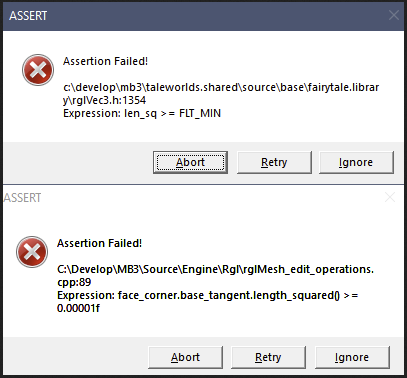
Task: Click the 'rglVec3.h:1354' line reference
Action: [x=104, y=100]
